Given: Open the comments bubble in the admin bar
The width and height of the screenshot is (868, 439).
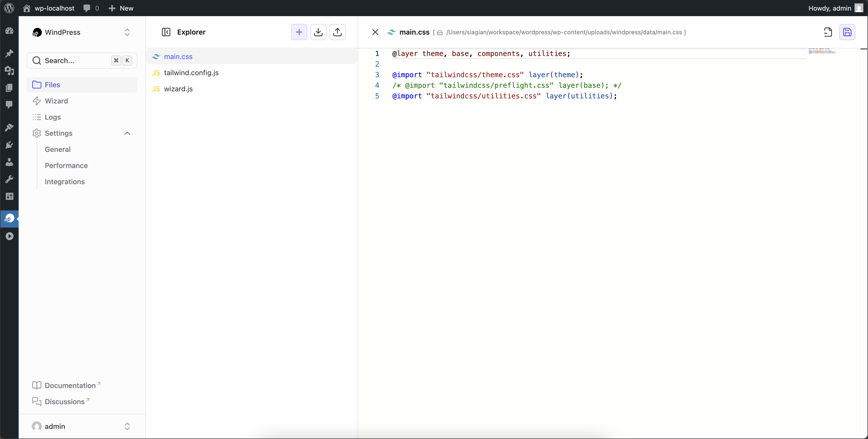Looking at the screenshot, I should point(91,8).
